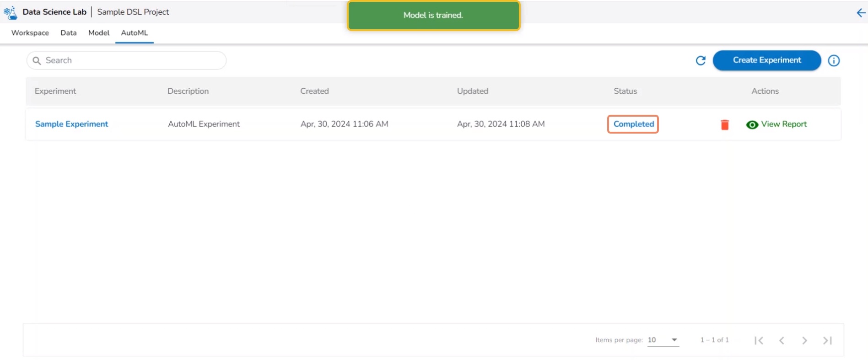Open the Sample Experiment link
Image resolution: width=868 pixels, height=360 pixels.
pos(72,124)
